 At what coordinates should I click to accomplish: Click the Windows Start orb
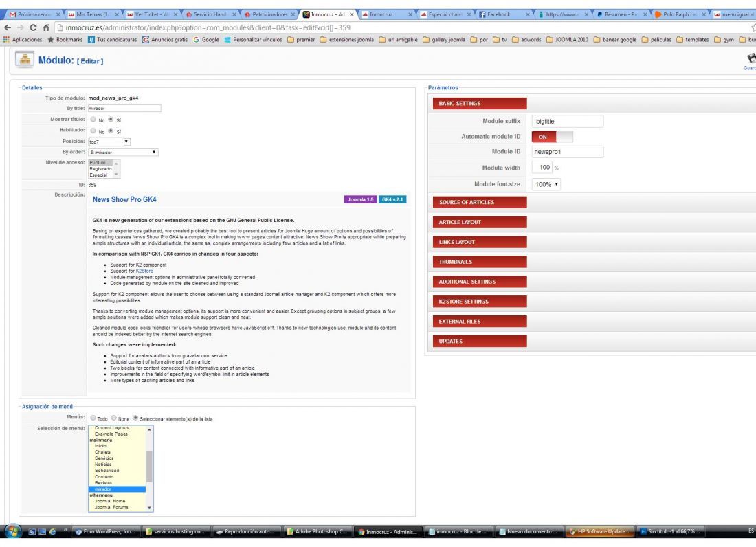pos(13,531)
